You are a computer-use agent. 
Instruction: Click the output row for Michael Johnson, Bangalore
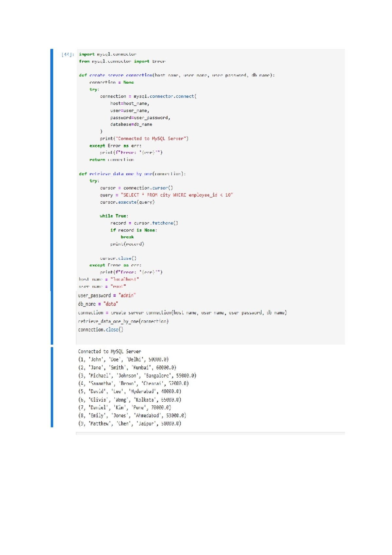pos(137,376)
